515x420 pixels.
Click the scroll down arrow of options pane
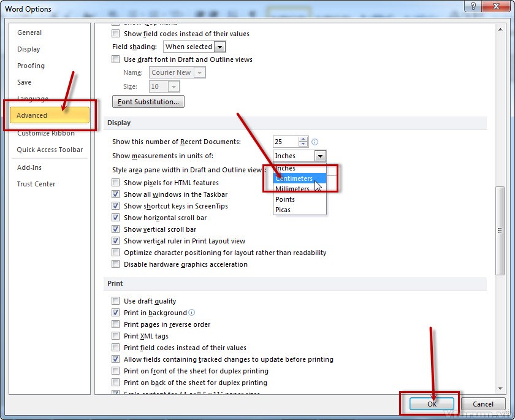(x=500, y=389)
